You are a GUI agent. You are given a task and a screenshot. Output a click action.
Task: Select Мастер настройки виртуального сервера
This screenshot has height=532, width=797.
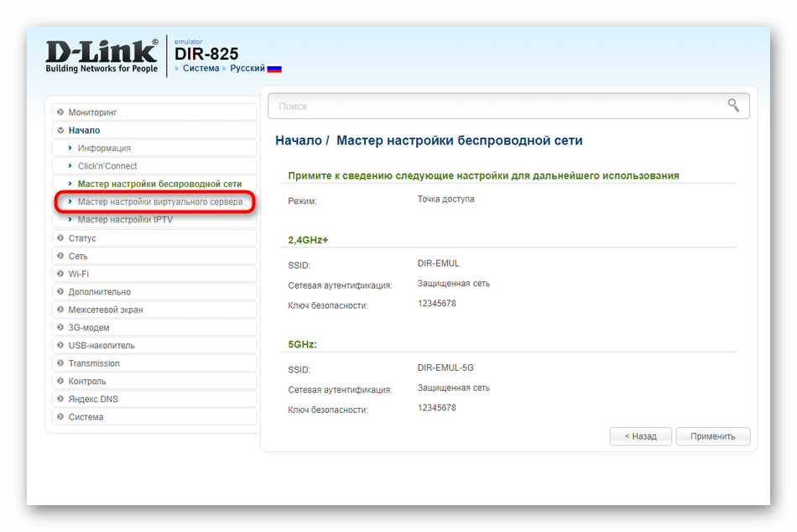[160, 202]
